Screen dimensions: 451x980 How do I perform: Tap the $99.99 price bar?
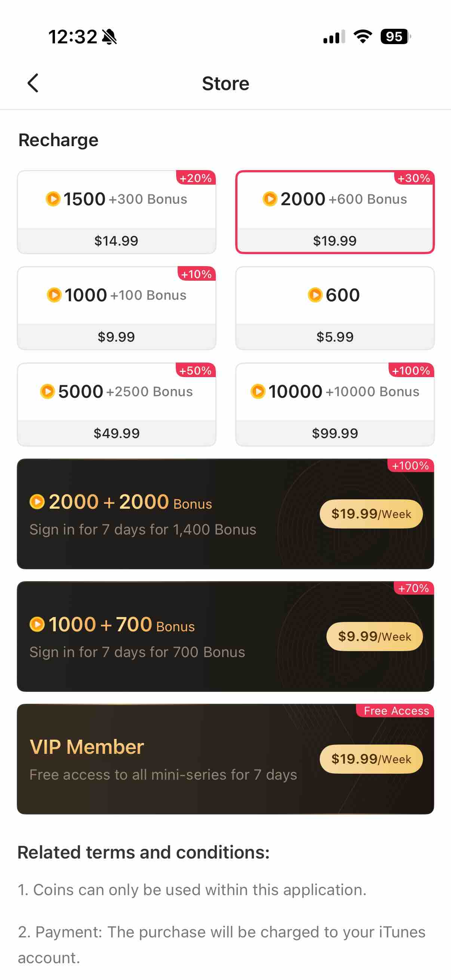(335, 433)
